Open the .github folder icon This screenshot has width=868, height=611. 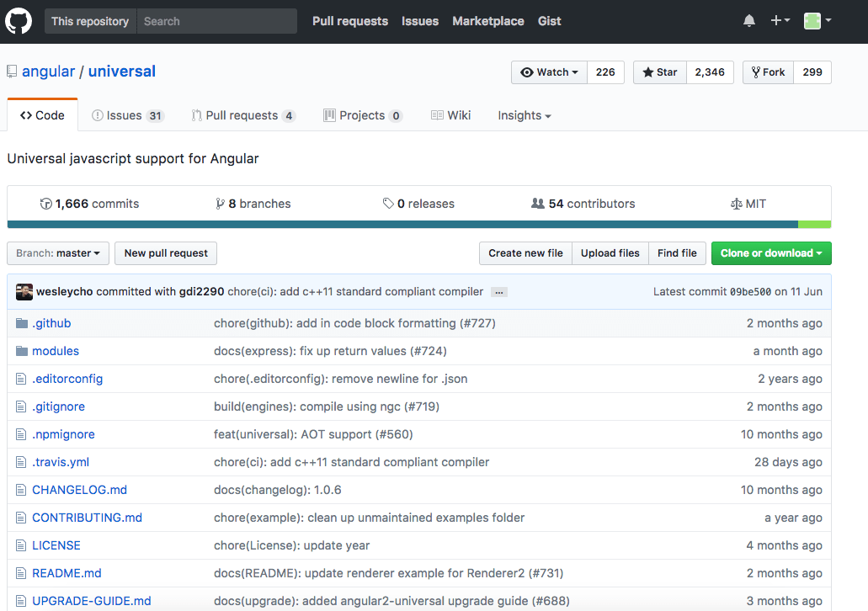point(22,323)
